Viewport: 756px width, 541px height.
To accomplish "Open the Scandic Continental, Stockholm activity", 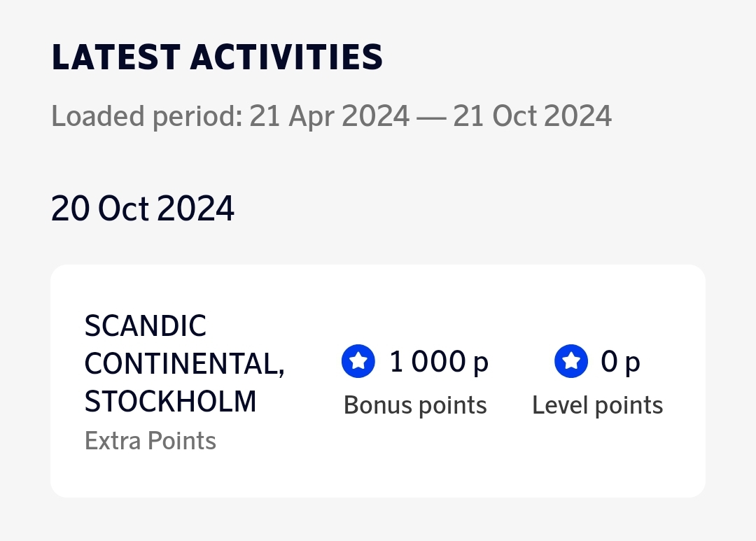I will coord(184,364).
